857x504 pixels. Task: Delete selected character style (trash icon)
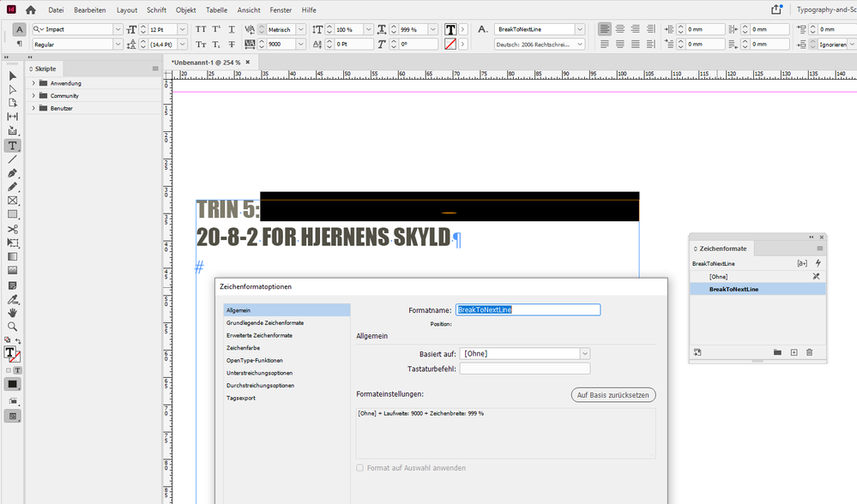[x=810, y=352]
